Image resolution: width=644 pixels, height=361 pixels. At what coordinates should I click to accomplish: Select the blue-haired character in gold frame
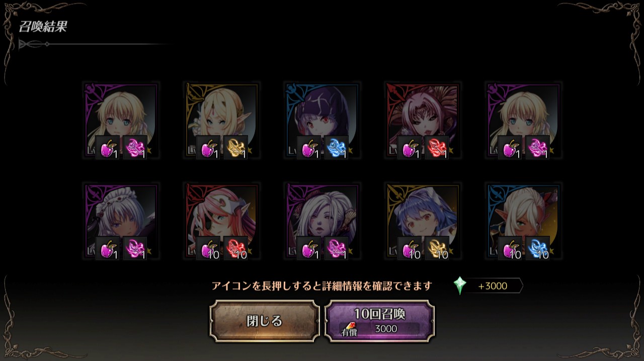click(423, 222)
